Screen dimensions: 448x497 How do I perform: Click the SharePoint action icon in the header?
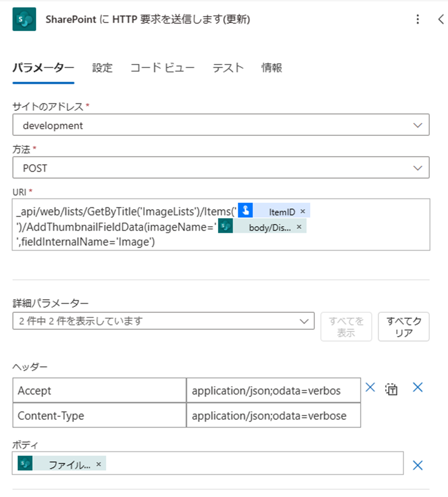click(x=23, y=19)
